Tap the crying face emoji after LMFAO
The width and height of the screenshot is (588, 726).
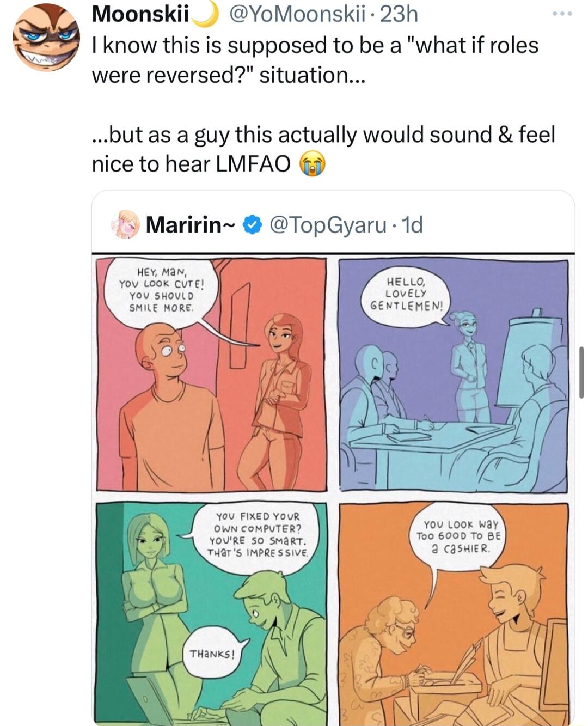313,164
